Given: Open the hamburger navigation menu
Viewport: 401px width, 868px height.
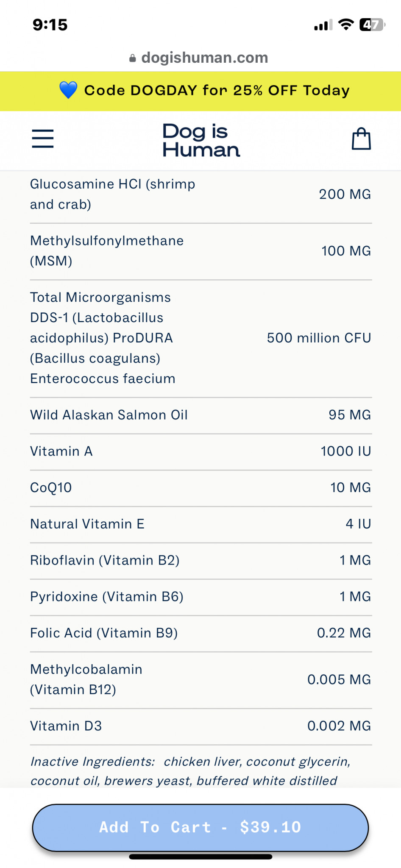Looking at the screenshot, I should tap(43, 139).
